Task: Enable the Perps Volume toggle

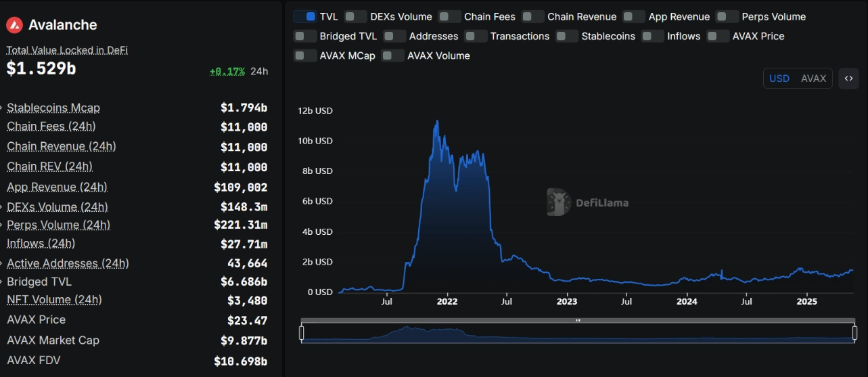Action: [x=727, y=16]
